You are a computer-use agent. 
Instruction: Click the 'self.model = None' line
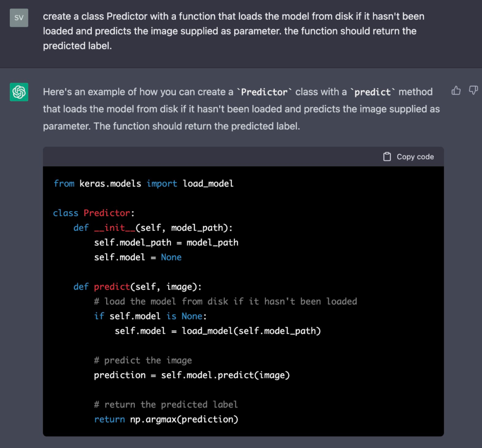click(x=137, y=257)
